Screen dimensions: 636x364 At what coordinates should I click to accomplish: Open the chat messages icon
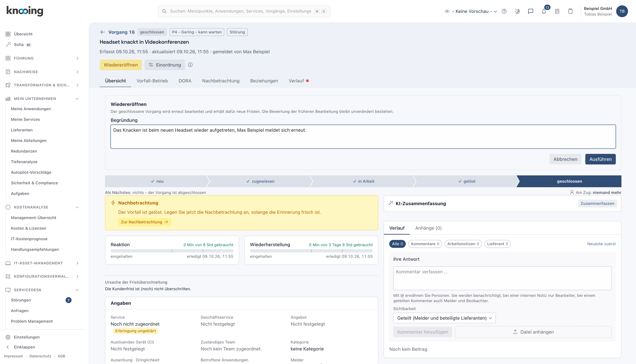530,11
